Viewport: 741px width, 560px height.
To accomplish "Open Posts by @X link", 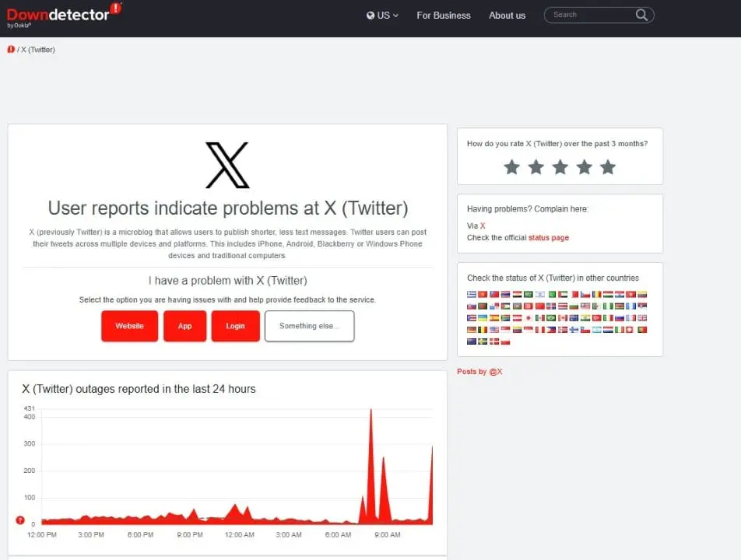I will (x=479, y=372).
